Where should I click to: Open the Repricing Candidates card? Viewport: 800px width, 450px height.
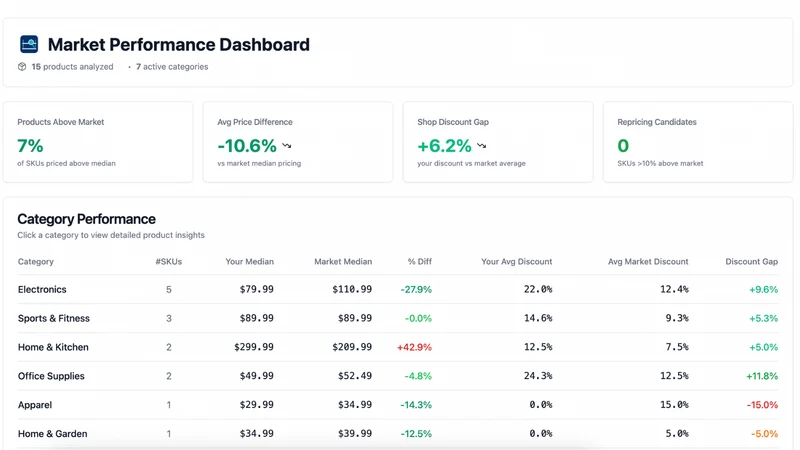[x=698, y=142]
